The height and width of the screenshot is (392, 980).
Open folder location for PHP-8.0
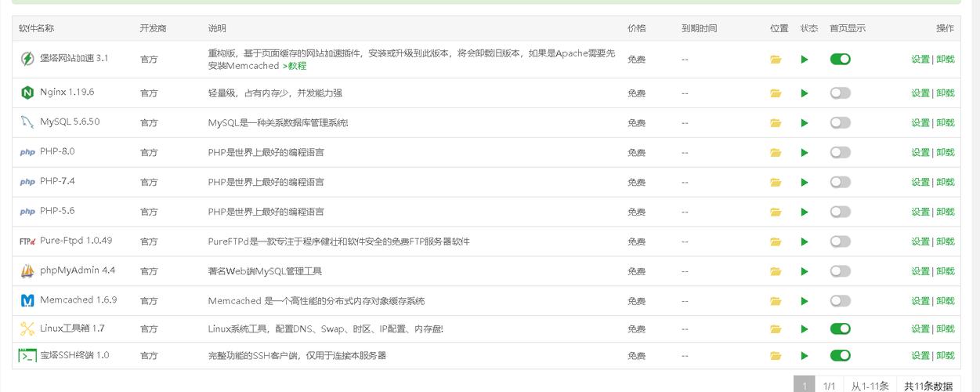coord(776,153)
